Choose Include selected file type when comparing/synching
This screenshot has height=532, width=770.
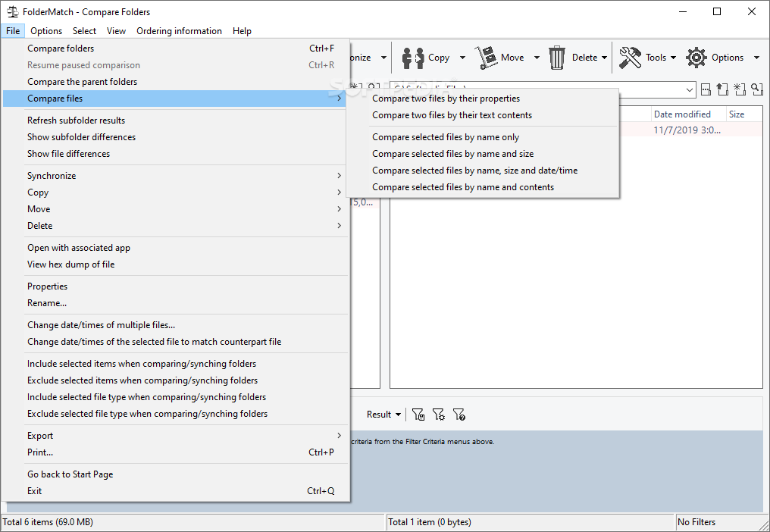click(175, 398)
